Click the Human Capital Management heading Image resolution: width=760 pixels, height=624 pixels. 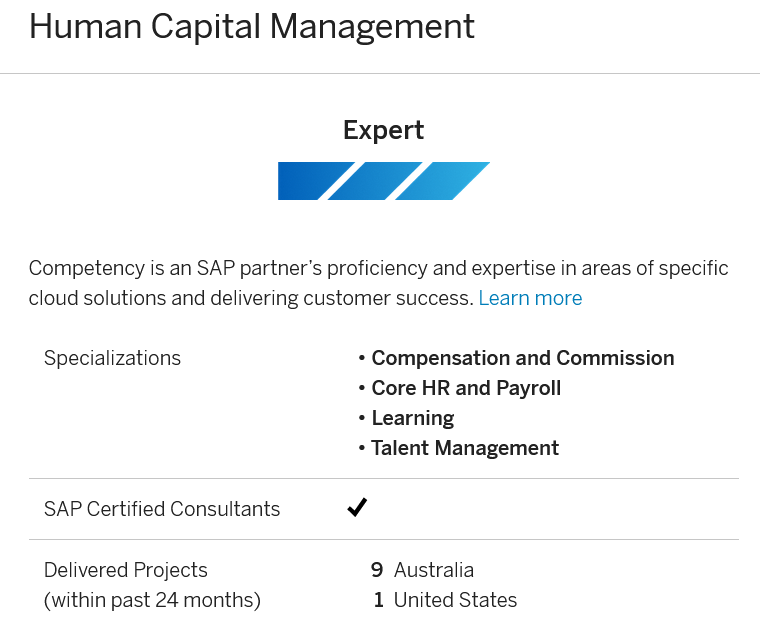pos(252,27)
